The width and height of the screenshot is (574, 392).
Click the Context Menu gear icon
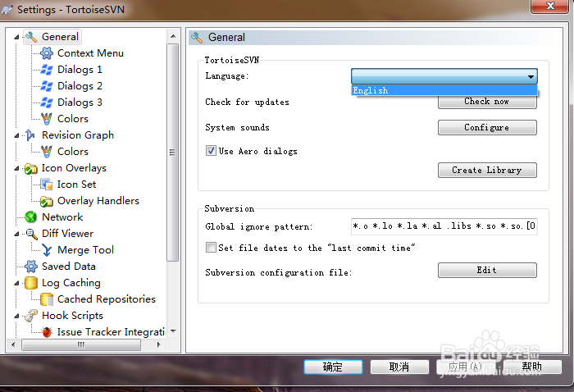tap(47, 53)
